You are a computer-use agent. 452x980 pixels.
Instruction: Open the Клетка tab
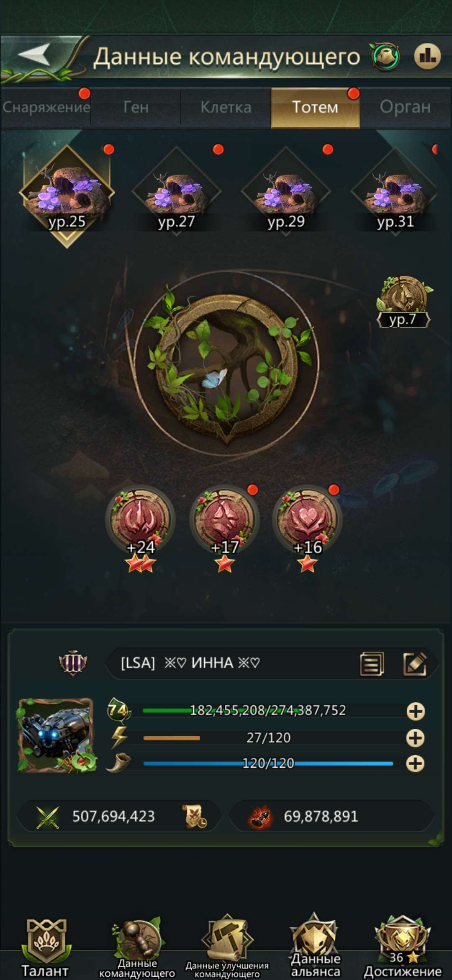pos(226,107)
